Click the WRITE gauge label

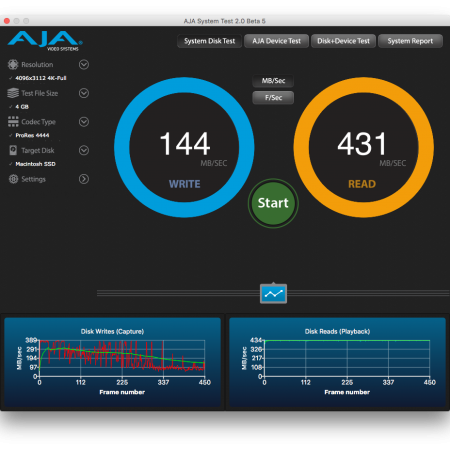coord(185,184)
